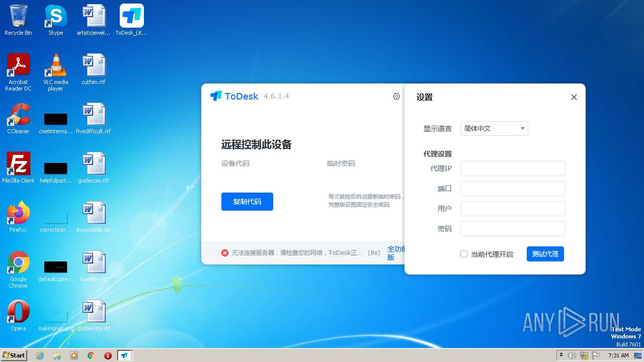Viewport: 644px width, 362px height.
Task: Focus the 用户 user input field
Action: [513, 209]
